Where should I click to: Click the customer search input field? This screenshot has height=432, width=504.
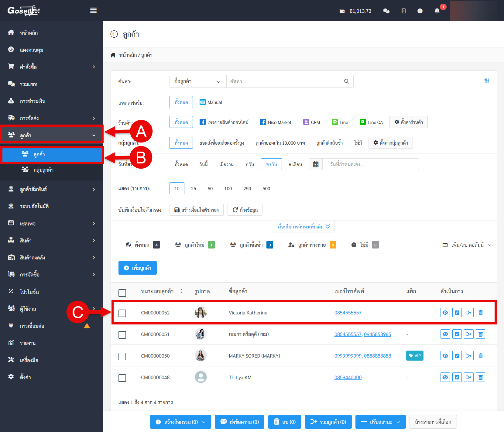click(x=286, y=81)
